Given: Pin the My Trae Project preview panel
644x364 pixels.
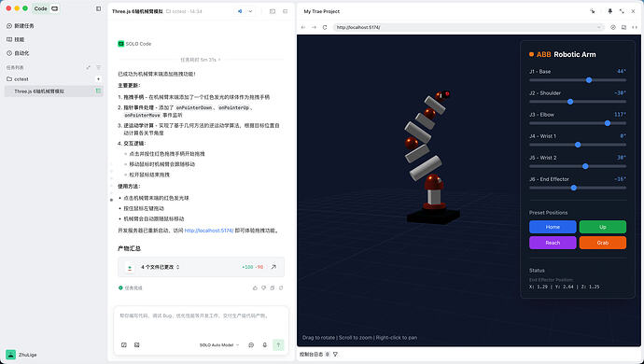Looking at the screenshot, I should pos(609,11).
